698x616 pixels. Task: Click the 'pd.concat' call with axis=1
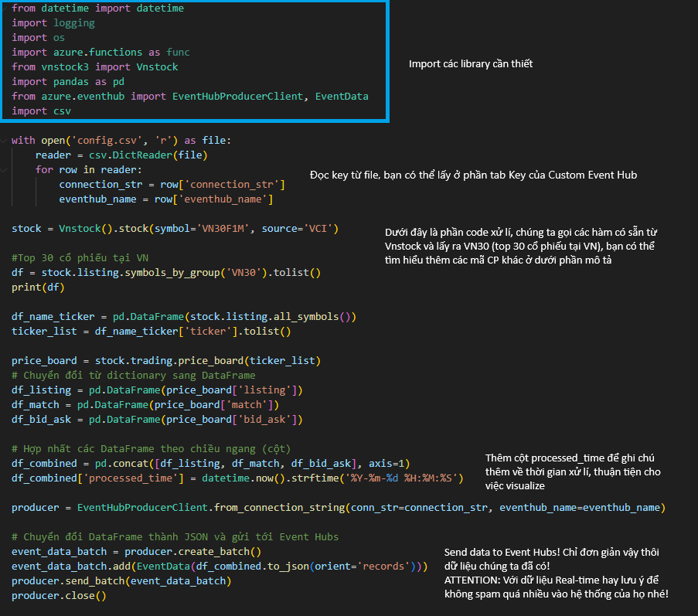pyautogui.click(x=253, y=463)
